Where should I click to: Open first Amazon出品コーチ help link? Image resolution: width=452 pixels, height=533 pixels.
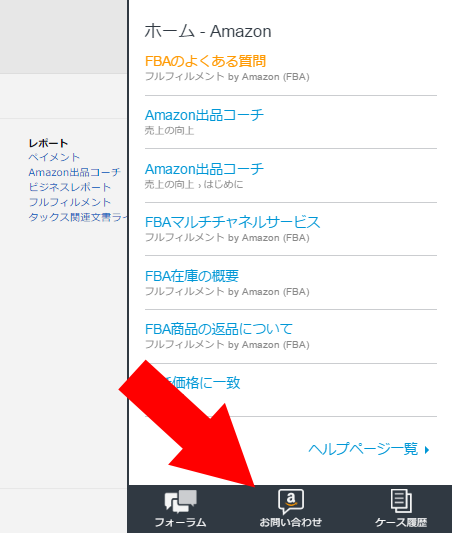pyautogui.click(x=204, y=115)
